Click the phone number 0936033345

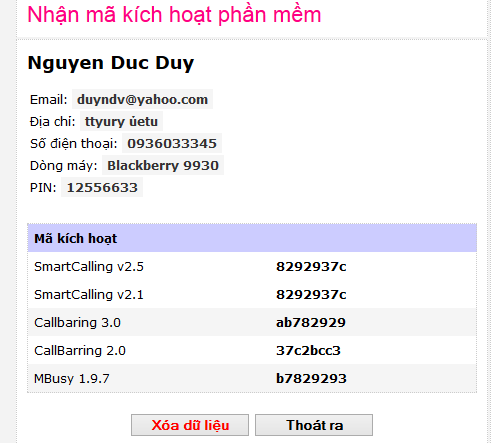172,143
